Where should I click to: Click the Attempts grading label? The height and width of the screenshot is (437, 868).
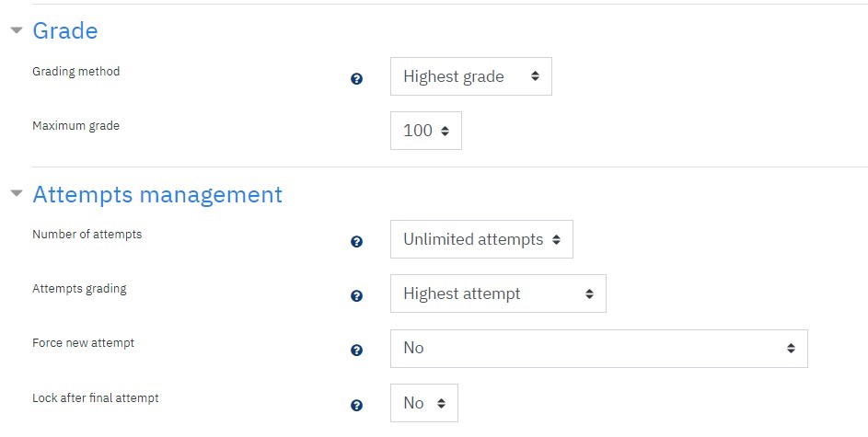[x=79, y=289]
